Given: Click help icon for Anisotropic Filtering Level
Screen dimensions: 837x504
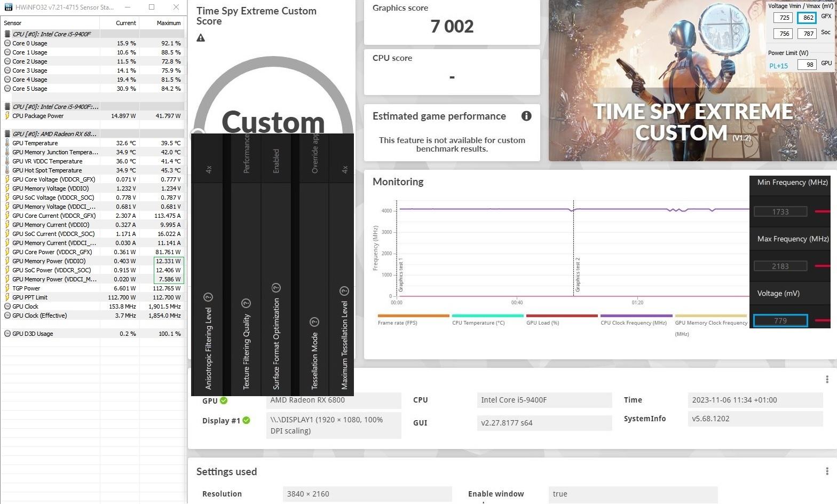Looking at the screenshot, I should click(x=209, y=297).
